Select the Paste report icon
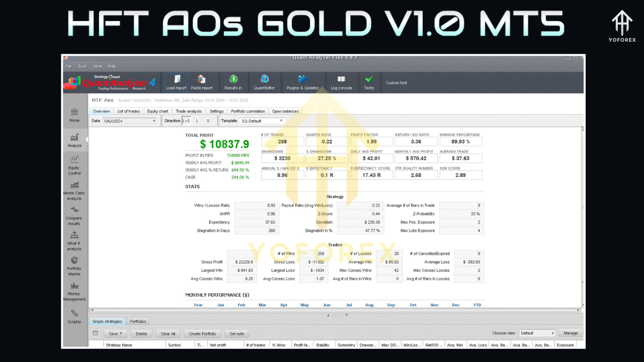The height and width of the screenshot is (362, 644). (202, 82)
